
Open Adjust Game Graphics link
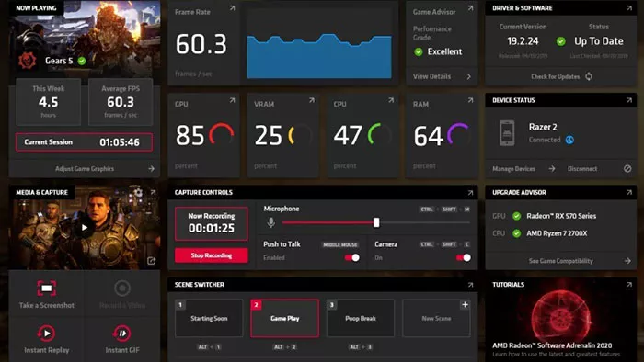click(x=85, y=168)
